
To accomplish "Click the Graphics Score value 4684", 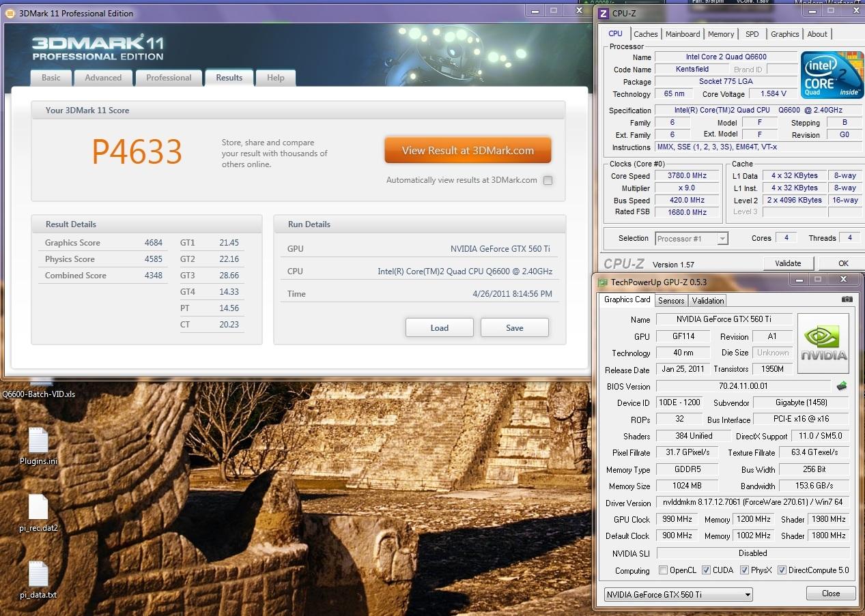I will pos(154,243).
